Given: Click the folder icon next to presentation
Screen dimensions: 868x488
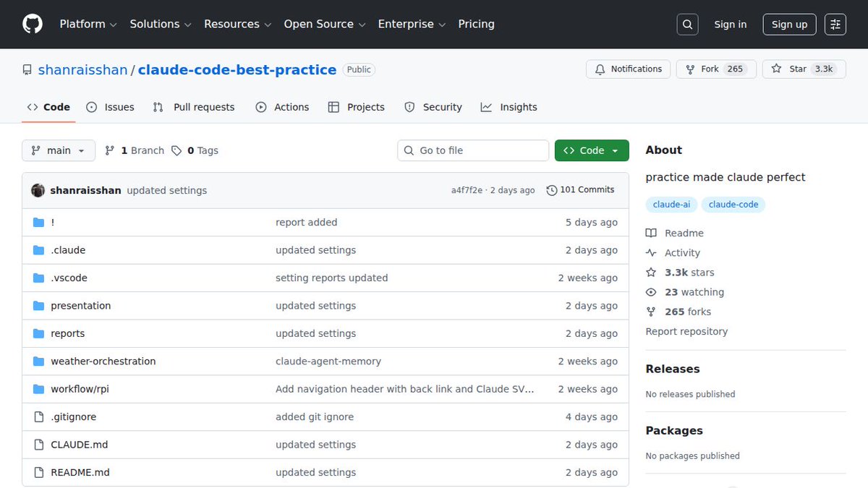Looking at the screenshot, I should (39, 306).
